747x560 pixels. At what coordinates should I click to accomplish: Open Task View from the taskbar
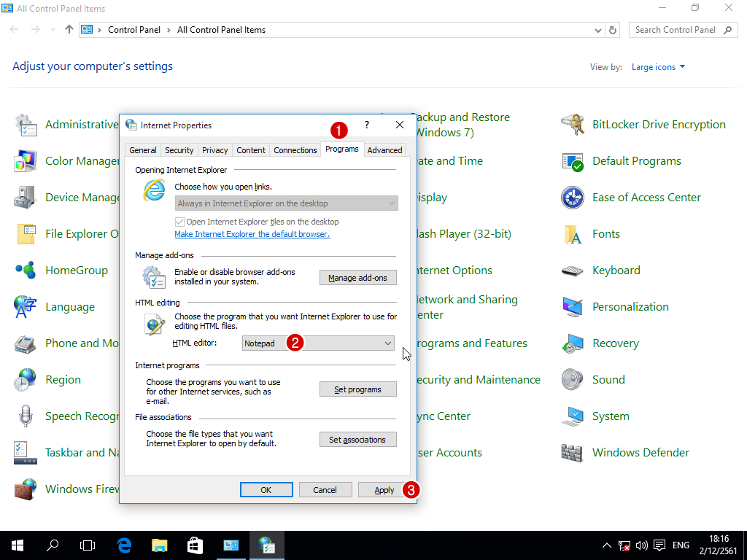(x=88, y=545)
